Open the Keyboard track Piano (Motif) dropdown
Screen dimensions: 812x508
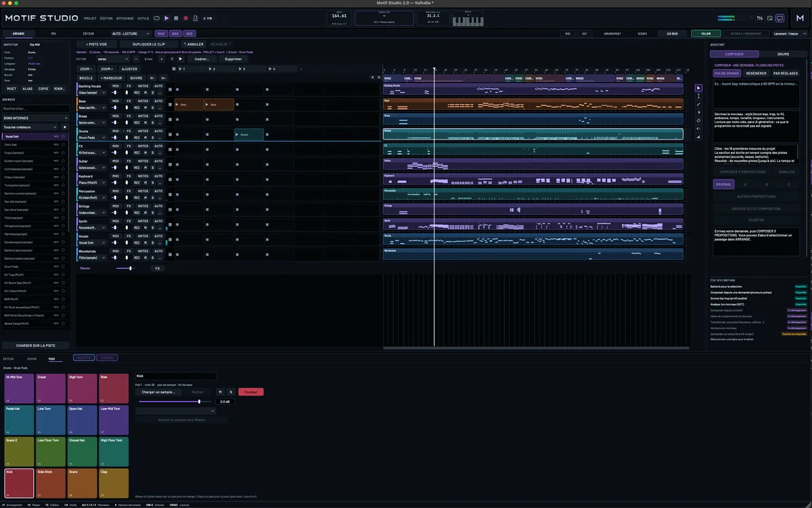[x=92, y=182]
